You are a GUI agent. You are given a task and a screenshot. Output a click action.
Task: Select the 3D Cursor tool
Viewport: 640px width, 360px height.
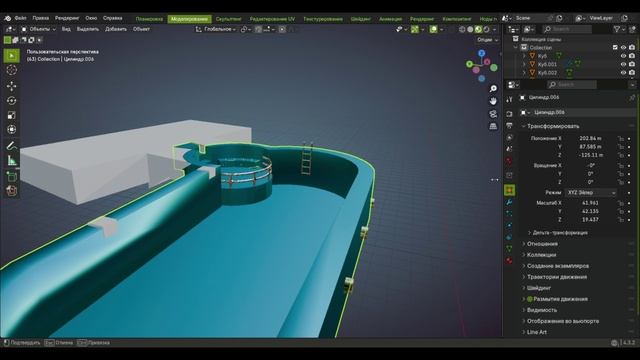click(11, 70)
